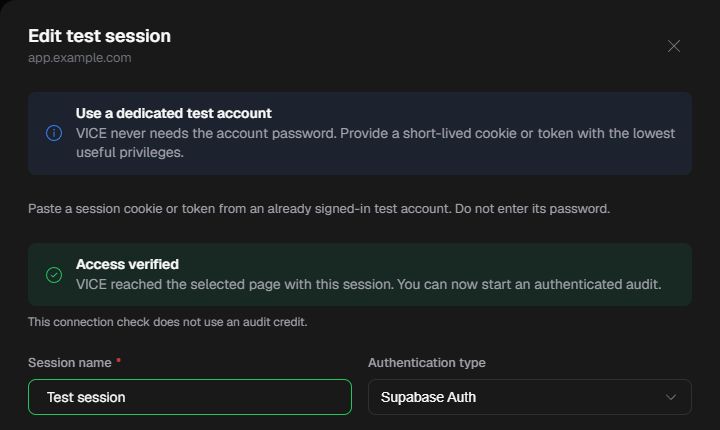
Task: Click the Session name label
Action: point(69,362)
